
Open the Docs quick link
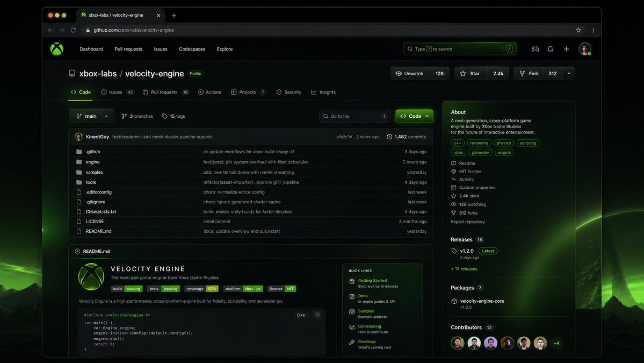(x=363, y=296)
